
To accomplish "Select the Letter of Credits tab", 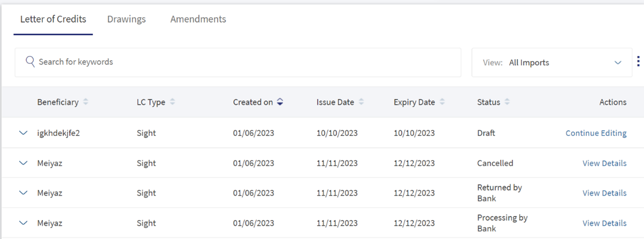I will point(53,19).
